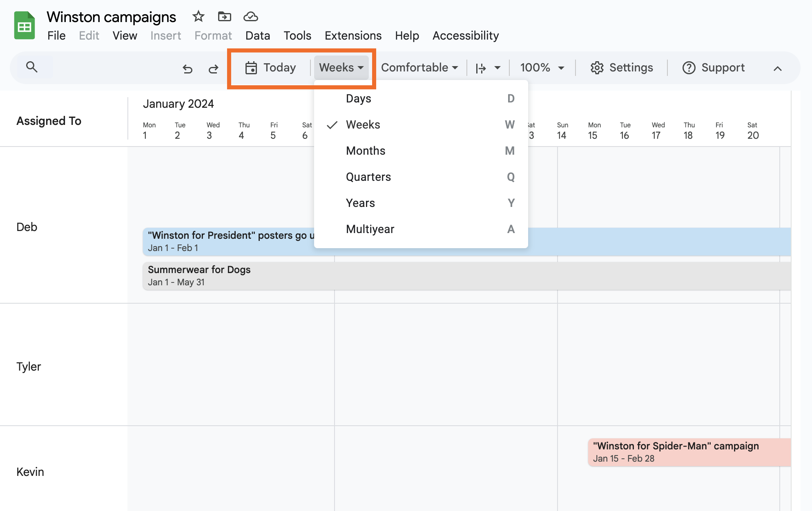Click the Wed 3 date header

pyautogui.click(x=213, y=131)
